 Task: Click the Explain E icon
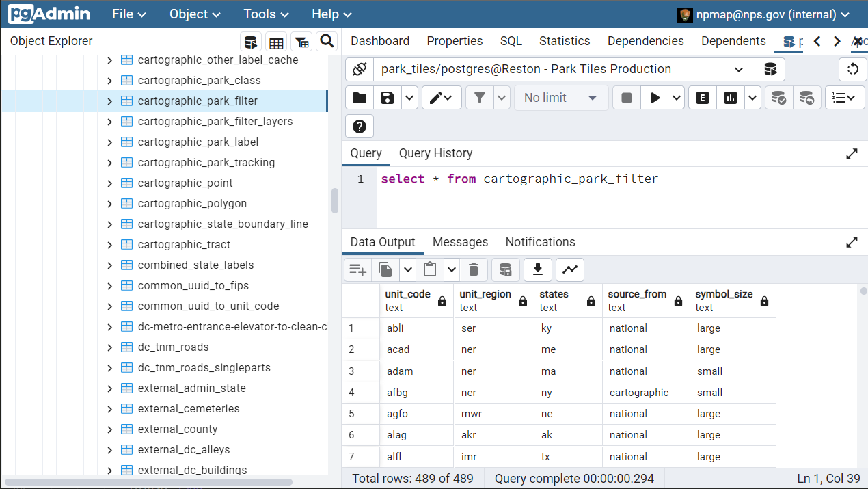(x=703, y=98)
